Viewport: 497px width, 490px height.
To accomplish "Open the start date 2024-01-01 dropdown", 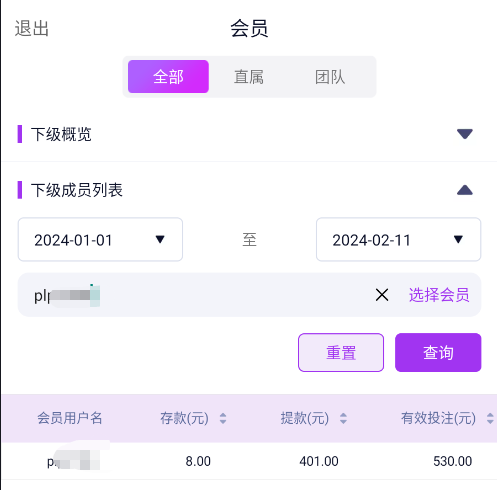I will 100,239.
